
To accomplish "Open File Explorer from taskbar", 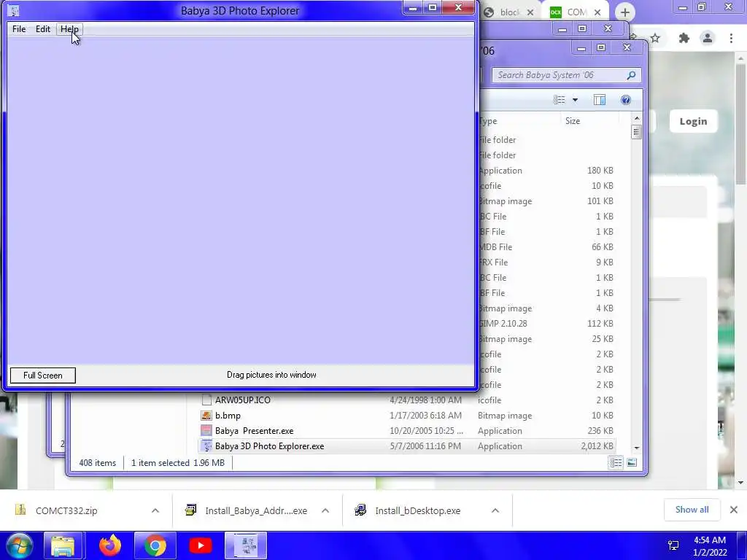I will (63, 545).
